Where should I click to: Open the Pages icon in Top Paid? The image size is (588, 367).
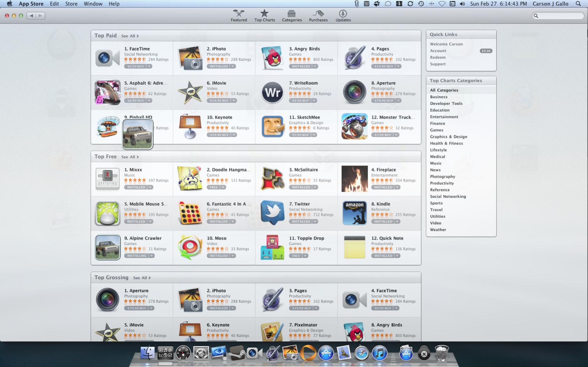click(355, 58)
